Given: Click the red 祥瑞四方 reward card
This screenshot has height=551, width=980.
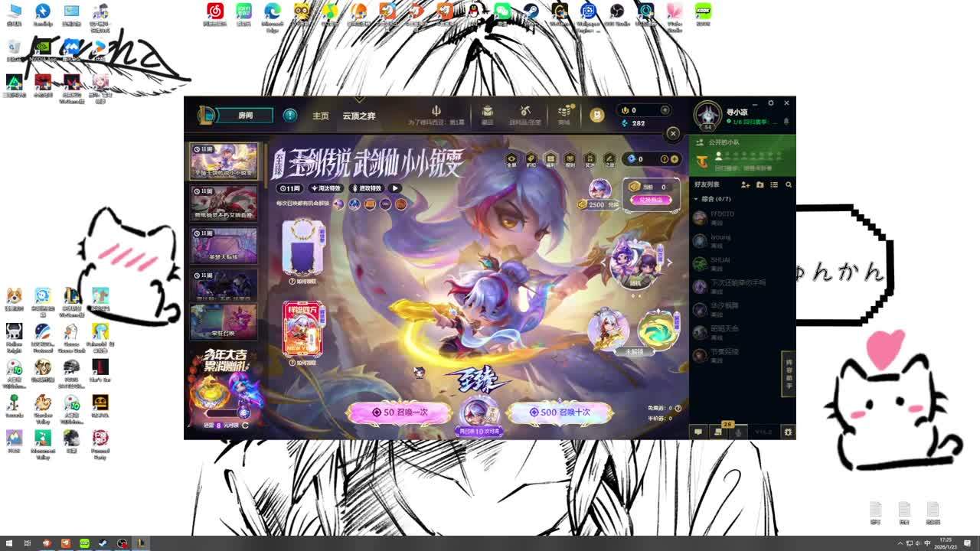Looking at the screenshot, I should click(303, 328).
